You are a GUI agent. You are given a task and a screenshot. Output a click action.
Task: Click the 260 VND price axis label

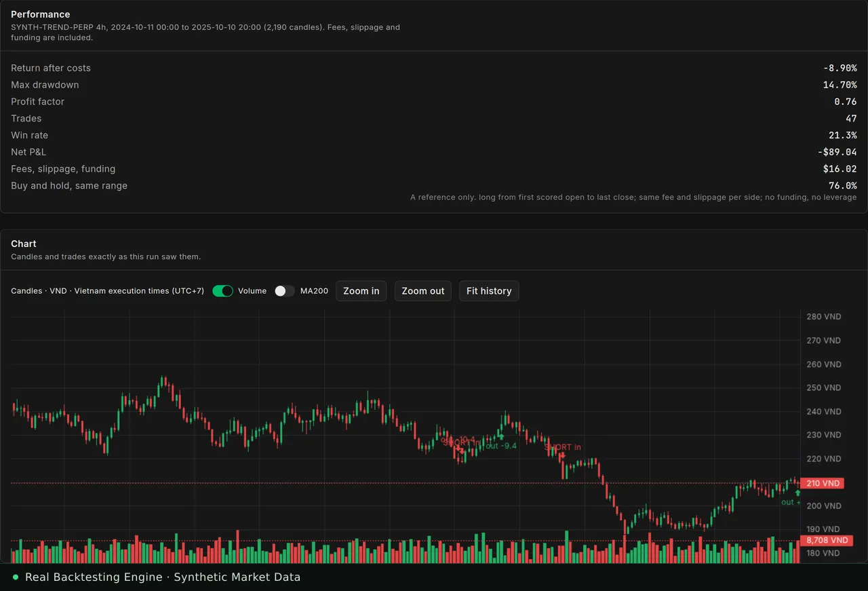click(x=824, y=364)
